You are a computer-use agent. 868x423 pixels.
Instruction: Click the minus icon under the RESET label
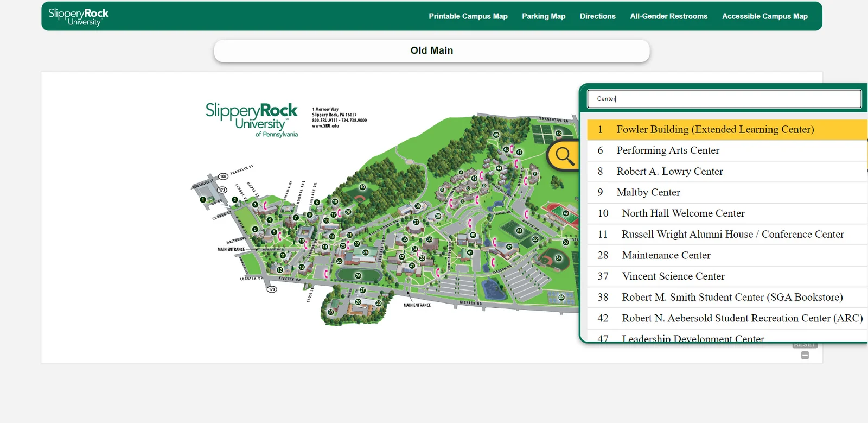[x=805, y=355]
